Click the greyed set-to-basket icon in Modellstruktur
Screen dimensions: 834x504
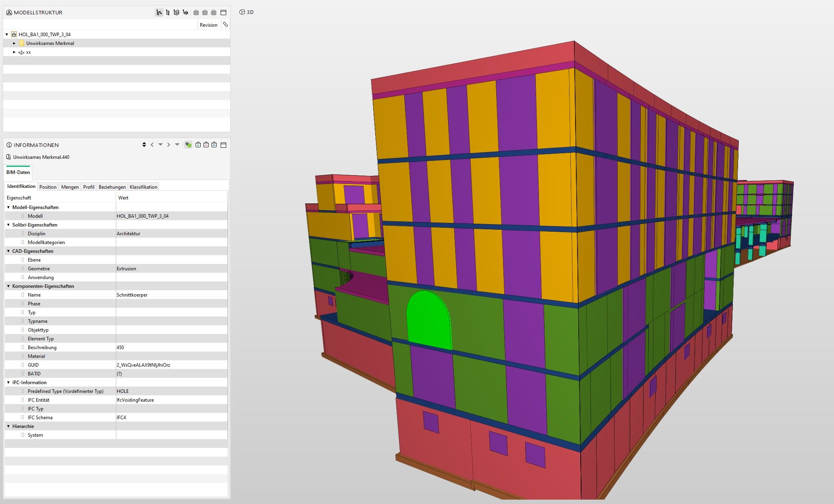(214, 12)
